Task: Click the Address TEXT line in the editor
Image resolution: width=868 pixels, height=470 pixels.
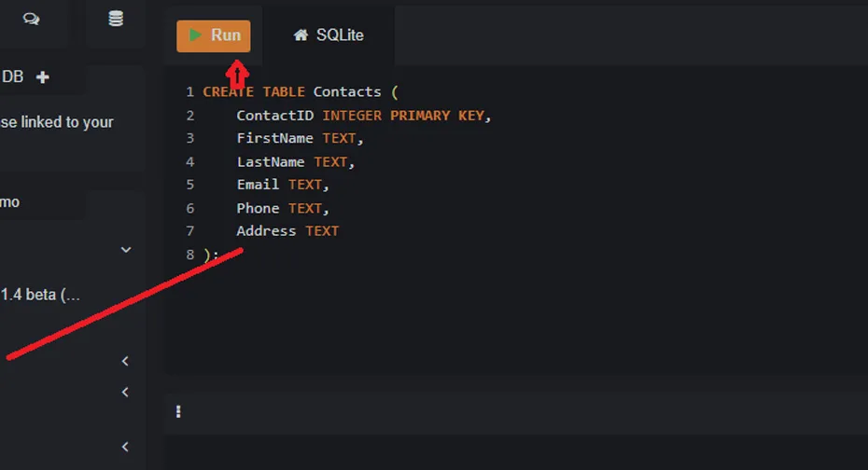Action: (287, 231)
